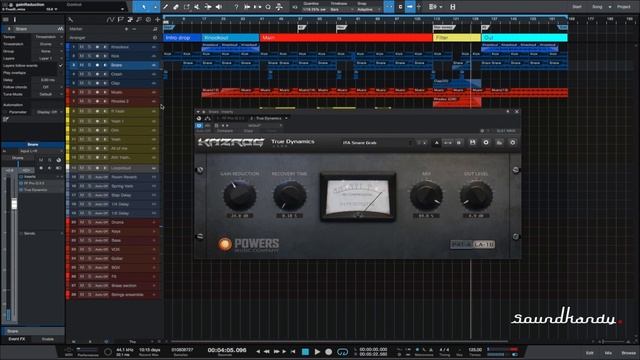Click the Play button in transport
The height and width of the screenshot is (360, 640).
(317, 351)
